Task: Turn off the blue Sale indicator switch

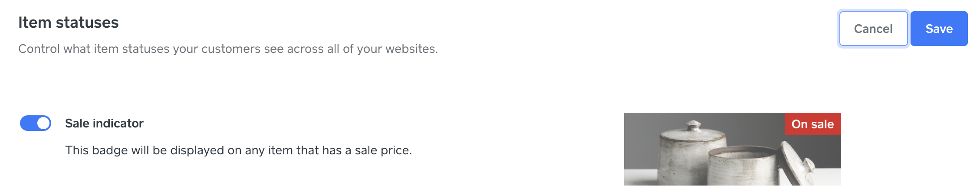Action: (x=36, y=123)
